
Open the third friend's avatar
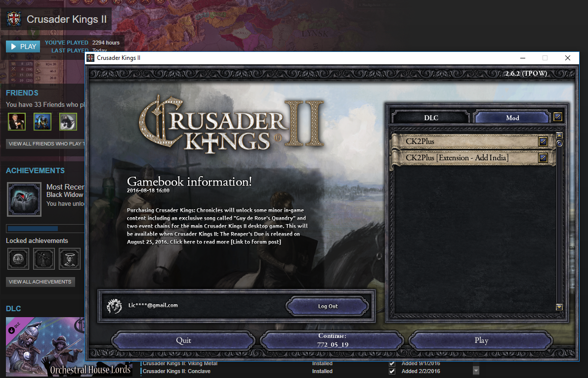coord(68,121)
